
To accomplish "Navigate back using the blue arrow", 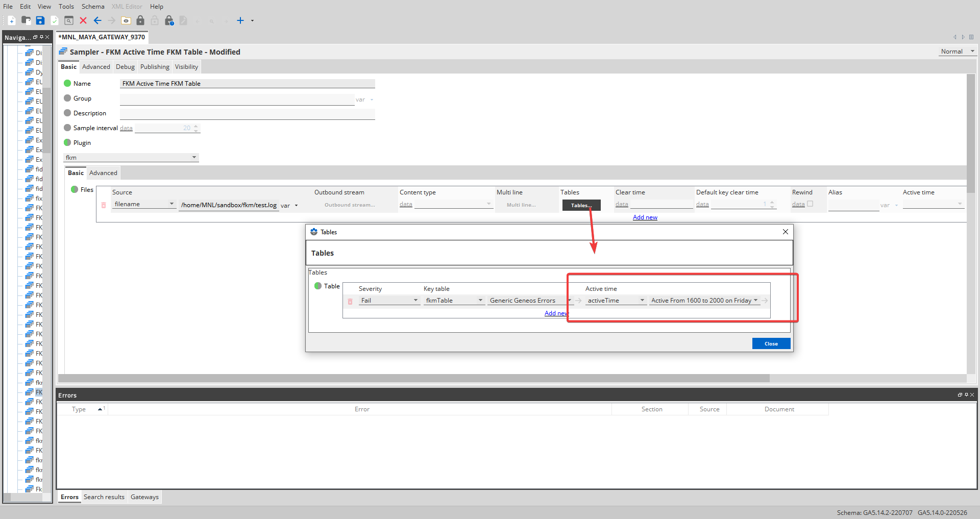I will [x=97, y=20].
